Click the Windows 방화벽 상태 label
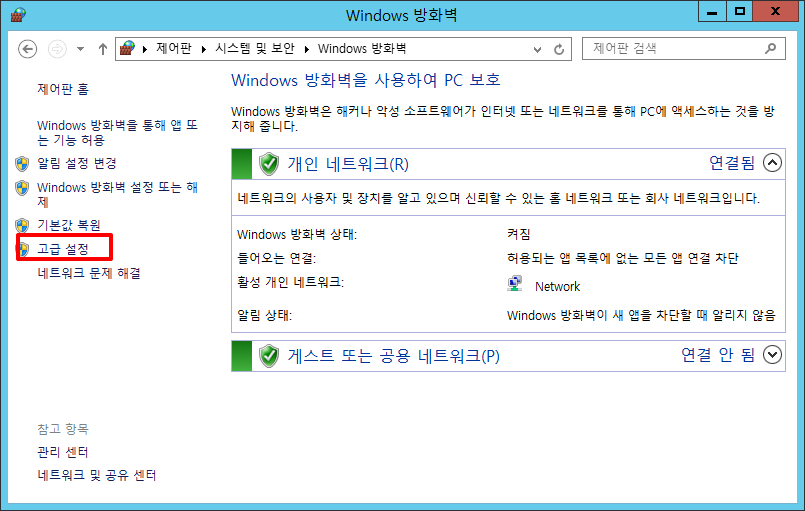This screenshot has width=805, height=511. (x=297, y=235)
